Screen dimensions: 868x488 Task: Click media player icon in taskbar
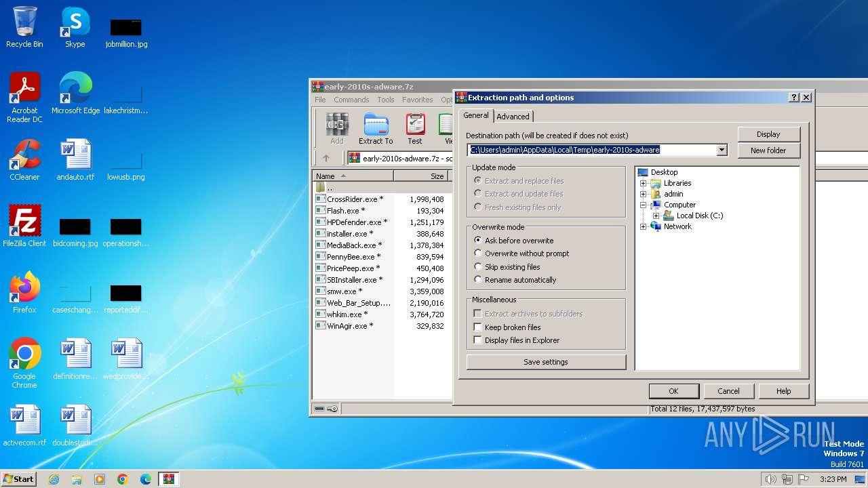click(x=100, y=479)
